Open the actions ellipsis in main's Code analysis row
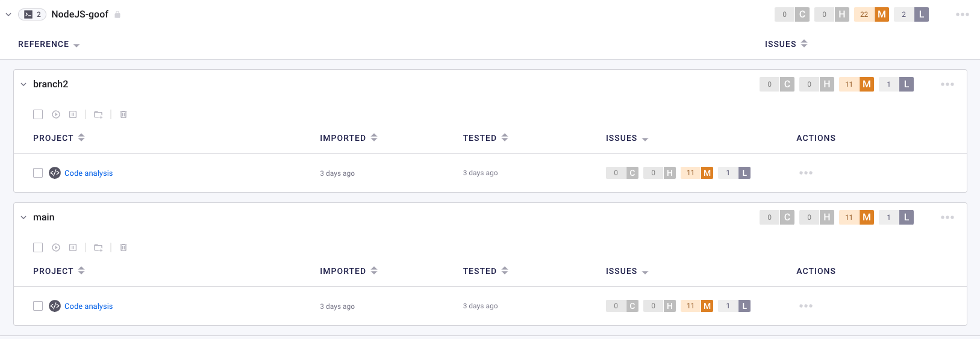The width and height of the screenshot is (980, 339). pyautogui.click(x=805, y=306)
